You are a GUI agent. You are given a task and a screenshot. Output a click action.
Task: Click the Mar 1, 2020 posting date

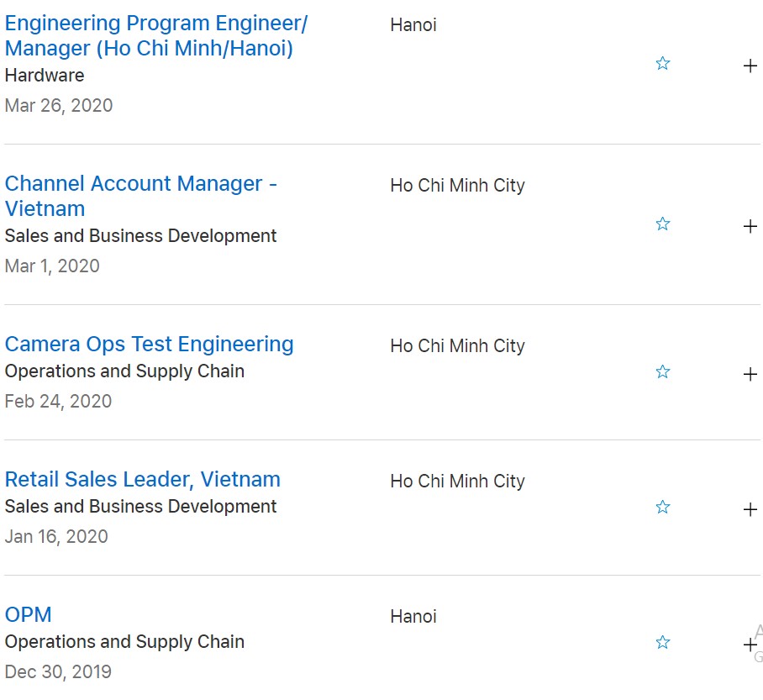[52, 266]
